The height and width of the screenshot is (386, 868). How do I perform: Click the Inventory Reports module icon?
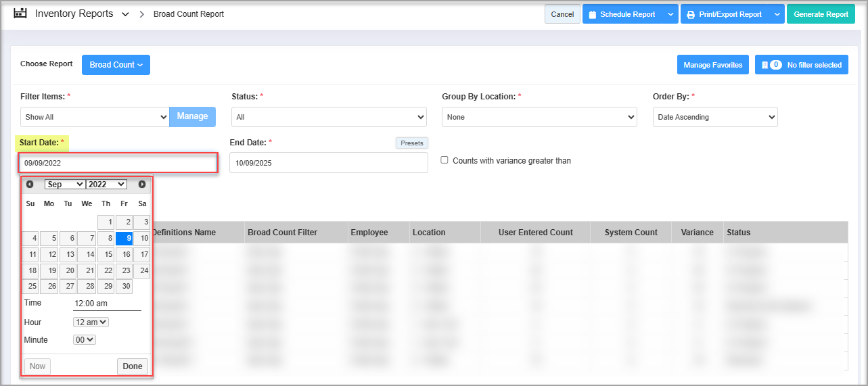(x=20, y=14)
